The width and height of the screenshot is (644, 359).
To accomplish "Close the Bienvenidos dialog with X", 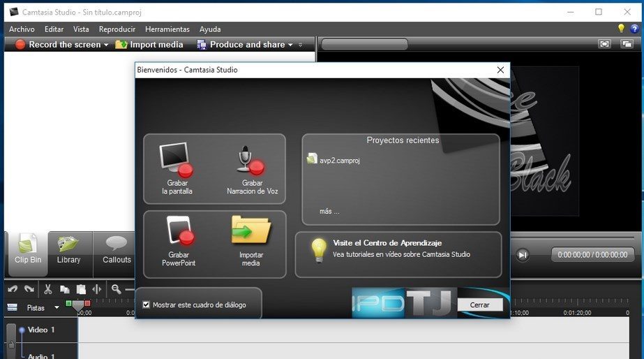I will pyautogui.click(x=500, y=70).
